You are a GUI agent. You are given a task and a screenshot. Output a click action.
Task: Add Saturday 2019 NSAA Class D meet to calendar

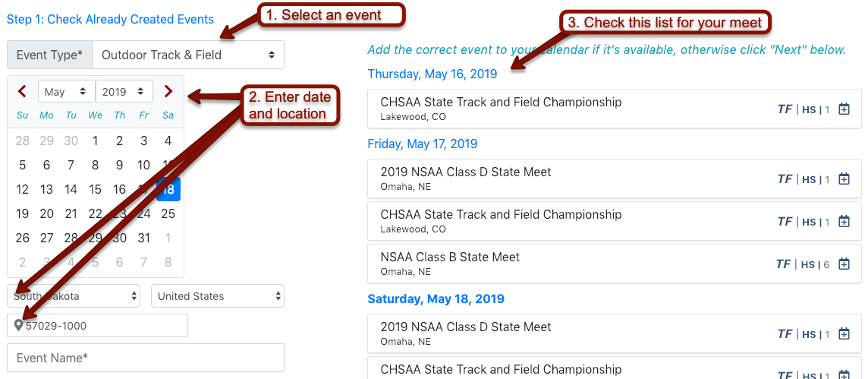(x=844, y=334)
